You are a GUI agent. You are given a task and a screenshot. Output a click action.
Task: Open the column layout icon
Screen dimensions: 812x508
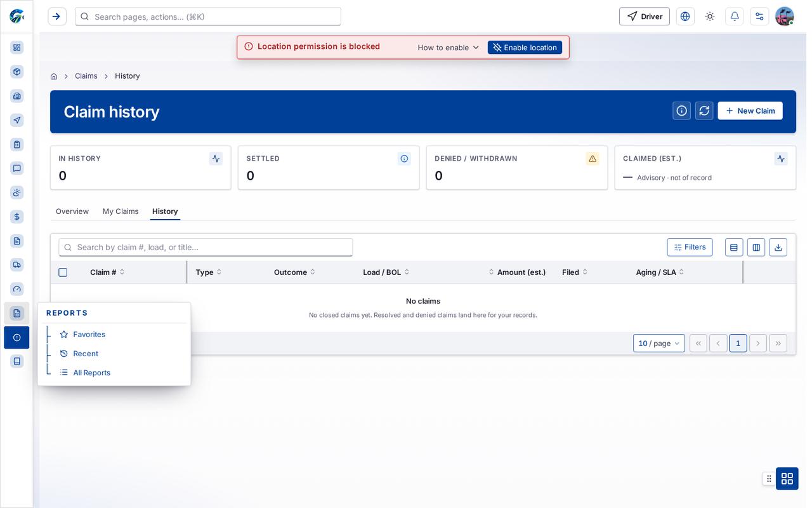pyautogui.click(x=756, y=247)
